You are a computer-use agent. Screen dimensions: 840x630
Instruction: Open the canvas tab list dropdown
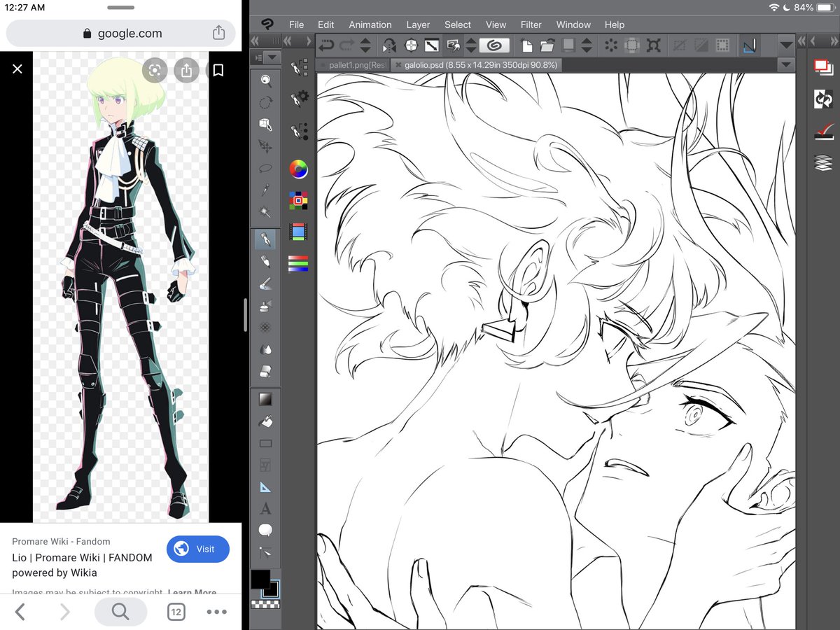click(787, 64)
